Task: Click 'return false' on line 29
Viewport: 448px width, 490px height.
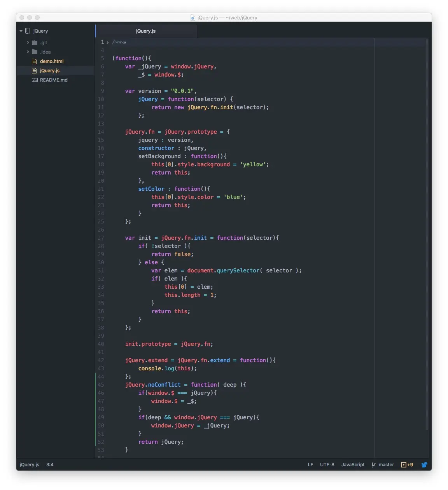Action: 171,255
